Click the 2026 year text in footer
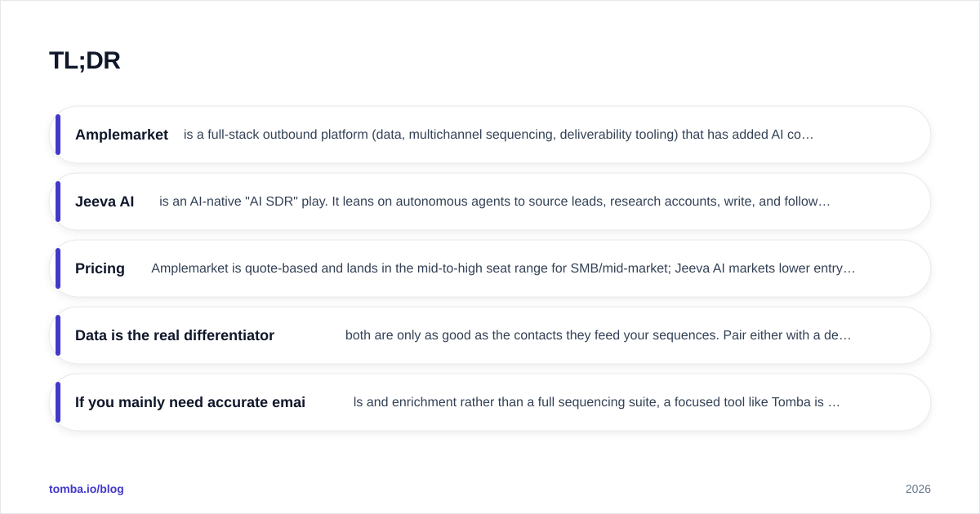 pos(918,489)
